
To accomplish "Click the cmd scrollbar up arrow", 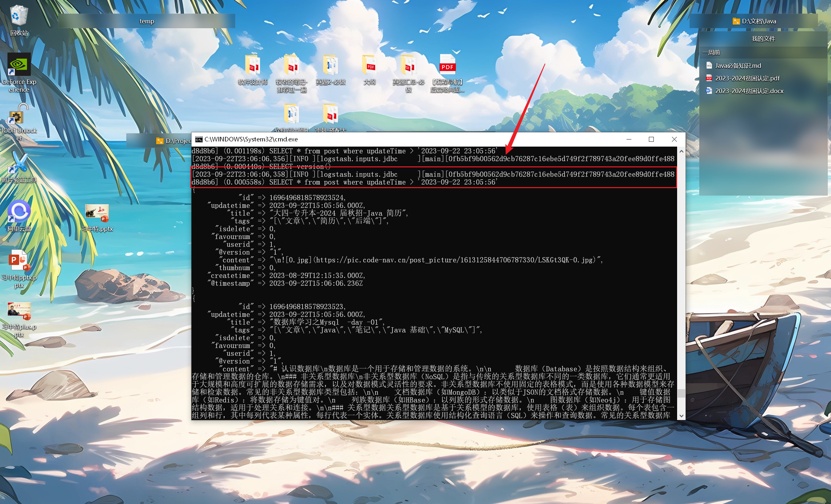I will 681,151.
